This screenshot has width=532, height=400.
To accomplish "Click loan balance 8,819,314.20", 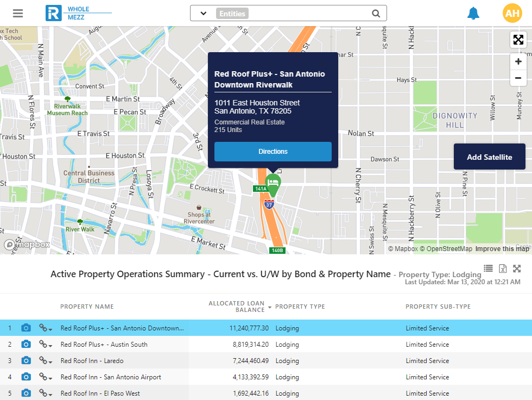I will (x=251, y=345).
